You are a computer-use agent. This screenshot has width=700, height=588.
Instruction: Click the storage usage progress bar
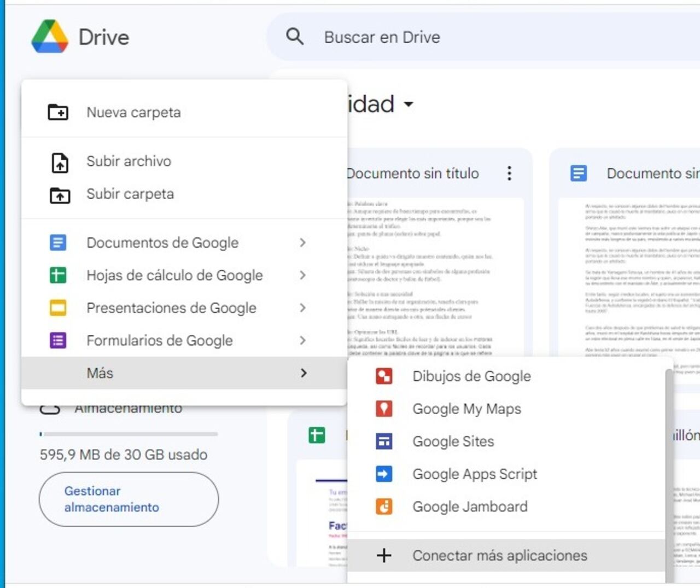[x=129, y=434]
